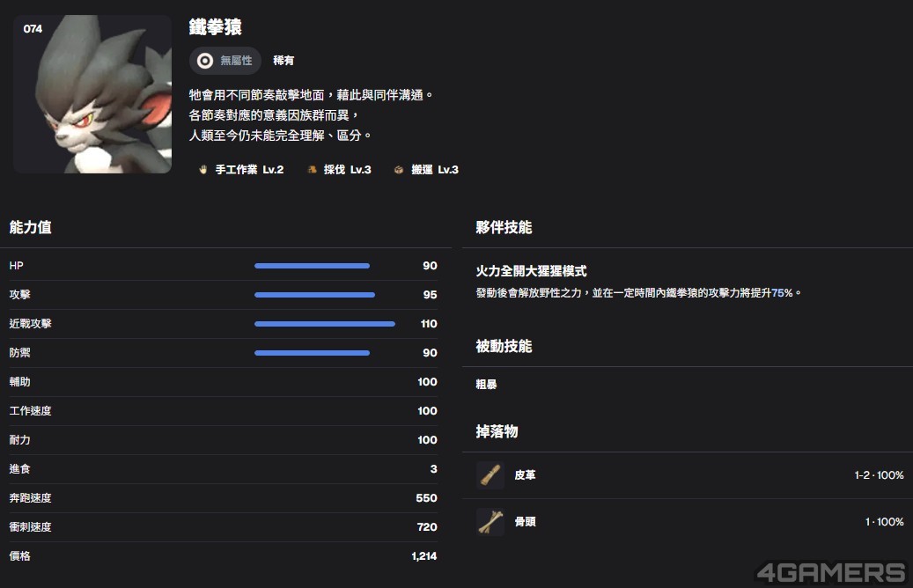Open the 骨頭 drop item link
Image resolution: width=913 pixels, height=588 pixels.
(x=525, y=522)
